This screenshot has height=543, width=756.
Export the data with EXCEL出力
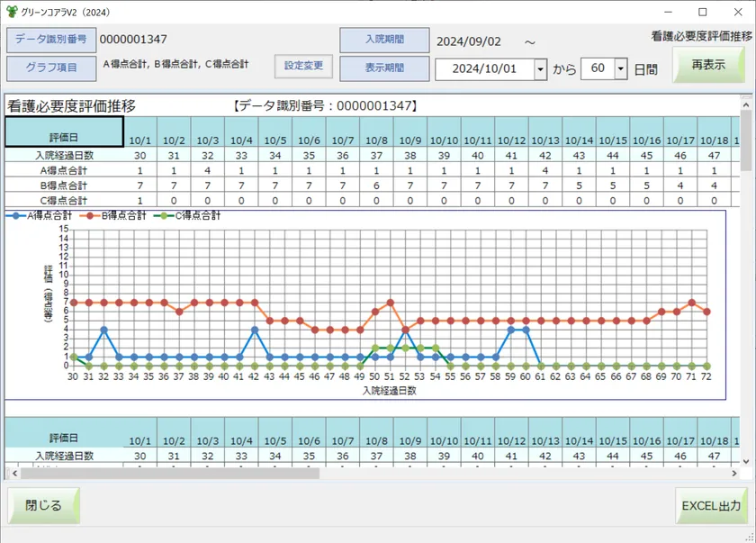[710, 506]
